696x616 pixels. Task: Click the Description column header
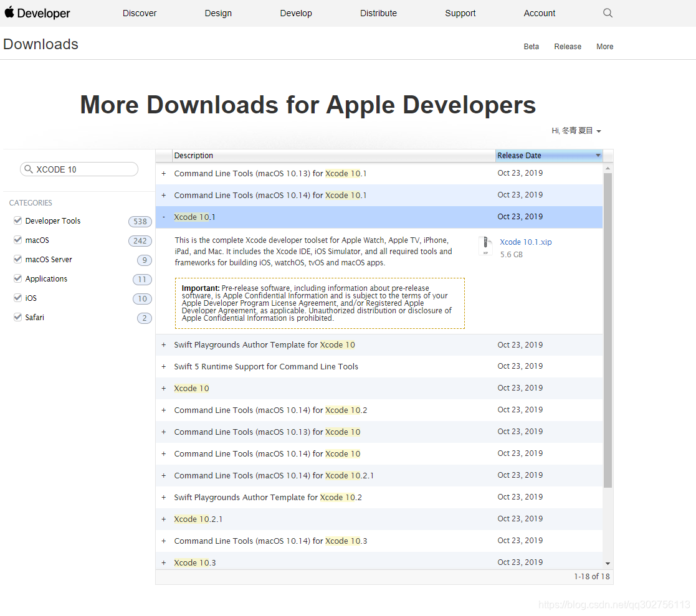tap(333, 155)
